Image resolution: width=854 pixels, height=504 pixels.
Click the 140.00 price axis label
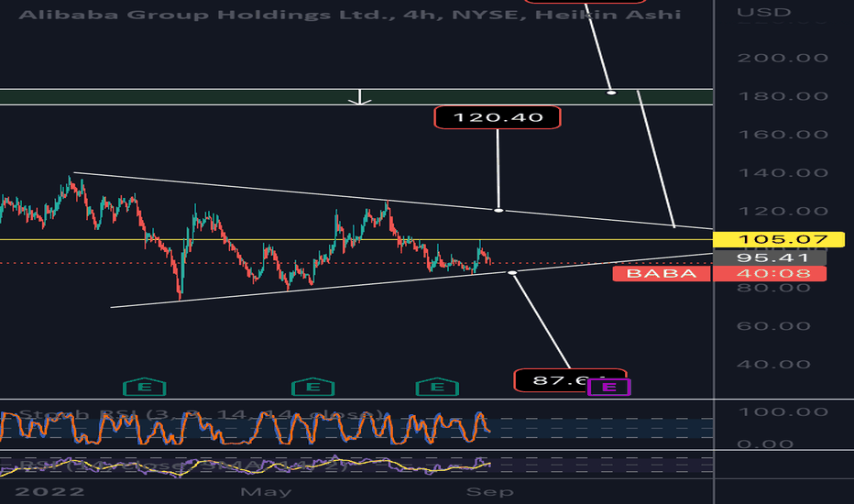coord(783,173)
